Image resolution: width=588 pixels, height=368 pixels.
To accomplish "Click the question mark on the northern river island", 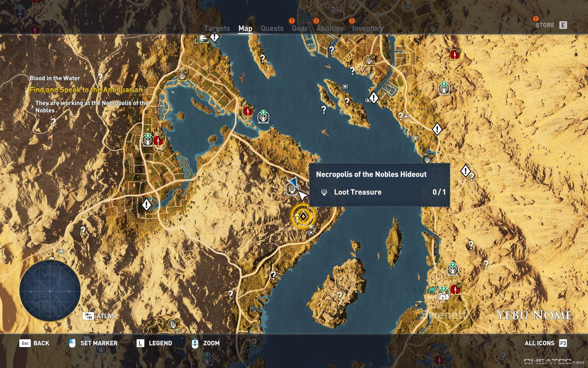I will pyautogui.click(x=262, y=58).
